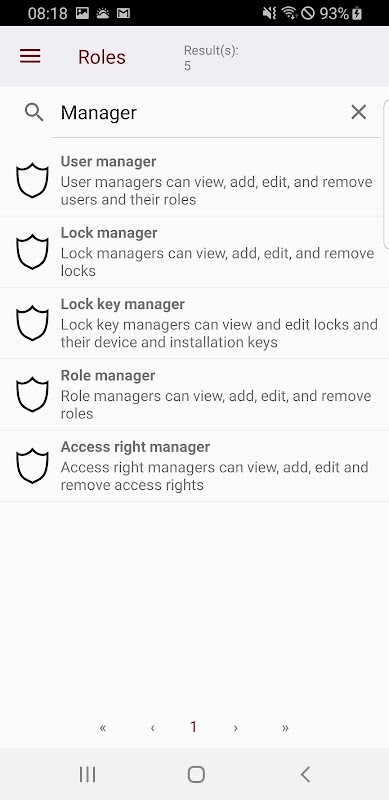
Task: Tap the Android back button
Action: pyautogui.click(x=305, y=774)
